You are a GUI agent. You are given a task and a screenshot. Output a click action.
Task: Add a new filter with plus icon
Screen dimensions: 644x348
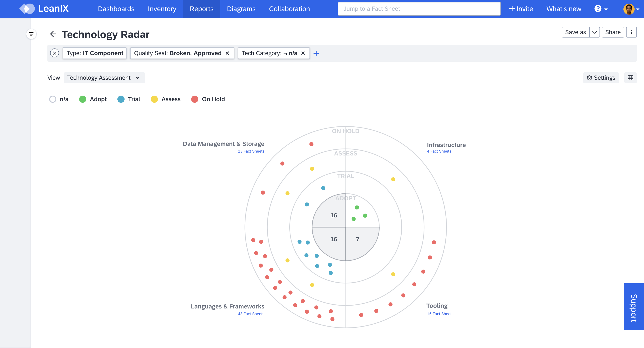[x=316, y=53]
